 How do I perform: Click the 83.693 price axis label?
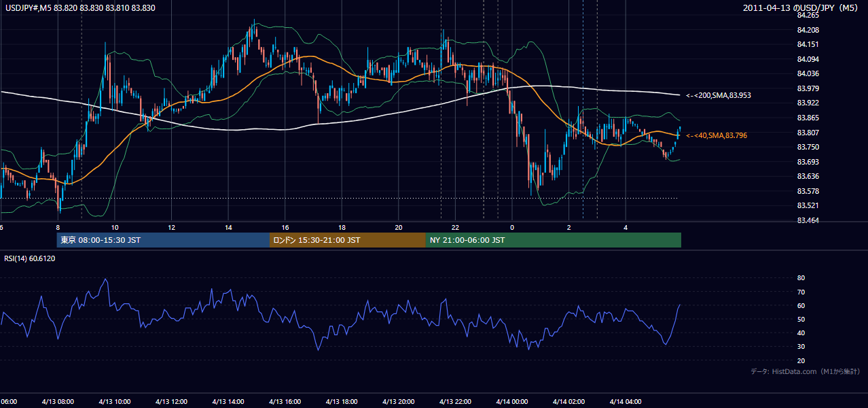click(x=808, y=162)
